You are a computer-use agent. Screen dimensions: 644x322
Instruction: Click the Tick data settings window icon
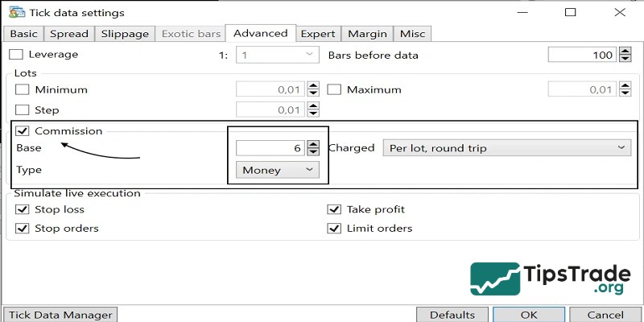(14, 13)
